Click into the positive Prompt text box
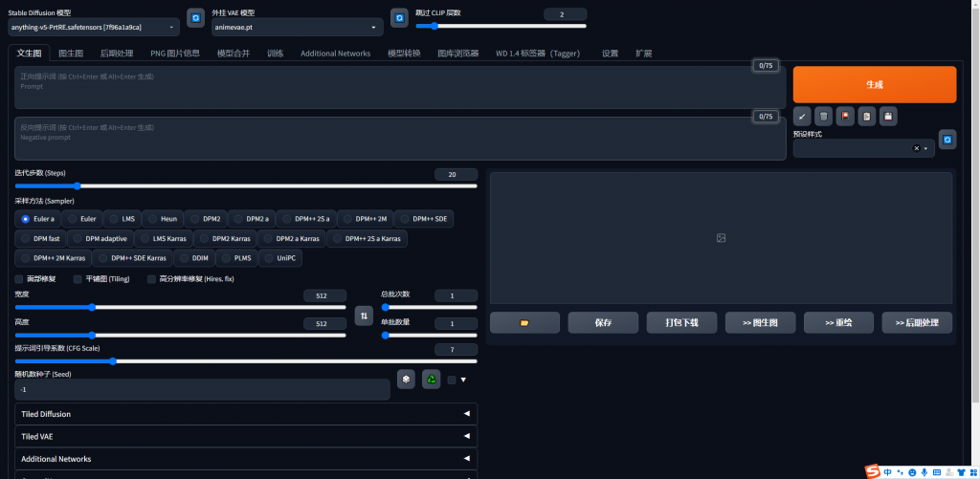Image resolution: width=980 pixels, height=479 pixels. click(400, 87)
